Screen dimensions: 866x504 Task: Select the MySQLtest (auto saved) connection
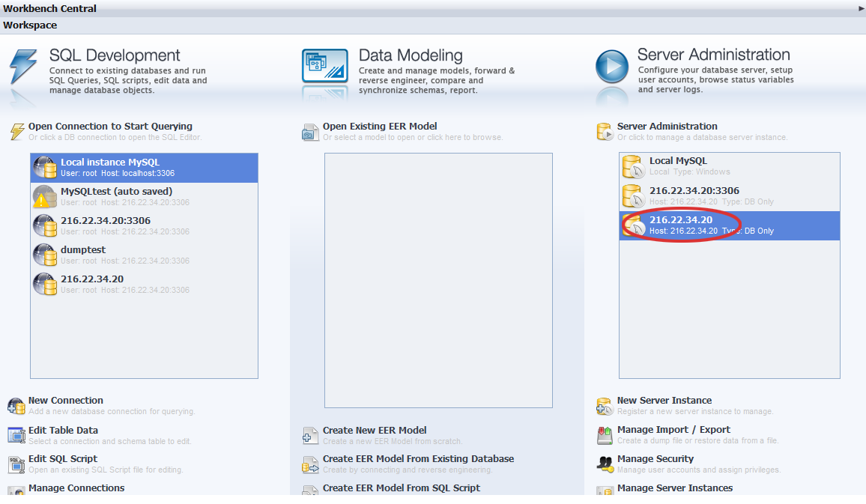click(144, 196)
